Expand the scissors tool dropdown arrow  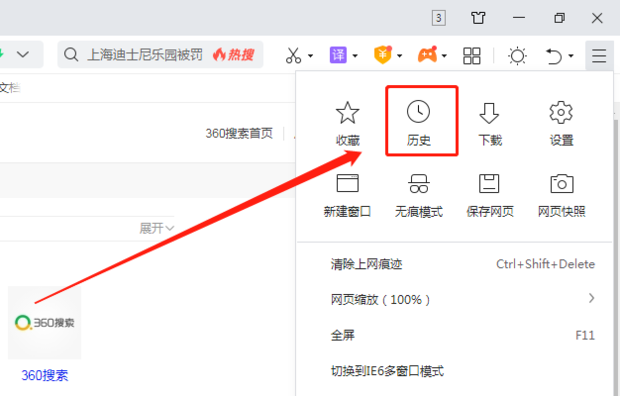coord(310,56)
